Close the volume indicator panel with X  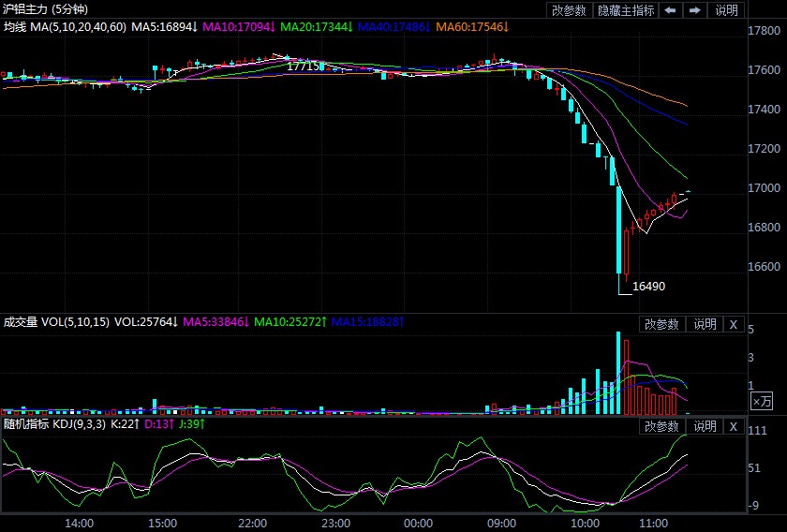(734, 324)
